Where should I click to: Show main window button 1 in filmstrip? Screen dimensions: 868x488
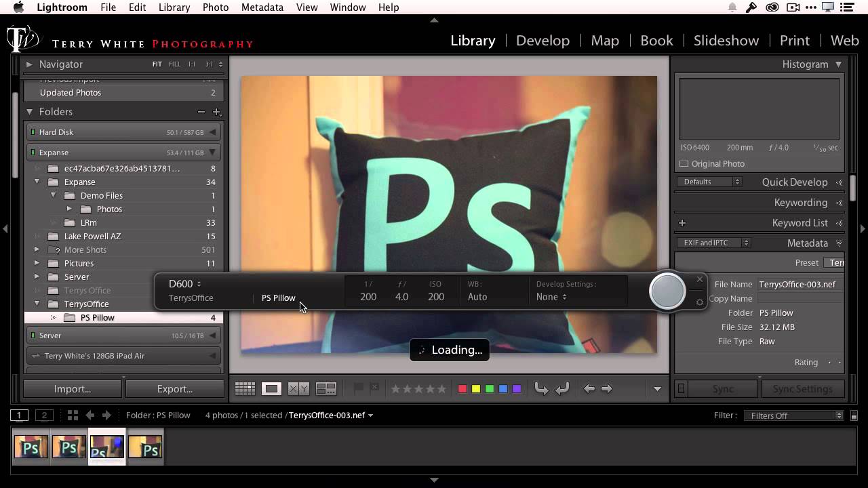tap(19, 415)
